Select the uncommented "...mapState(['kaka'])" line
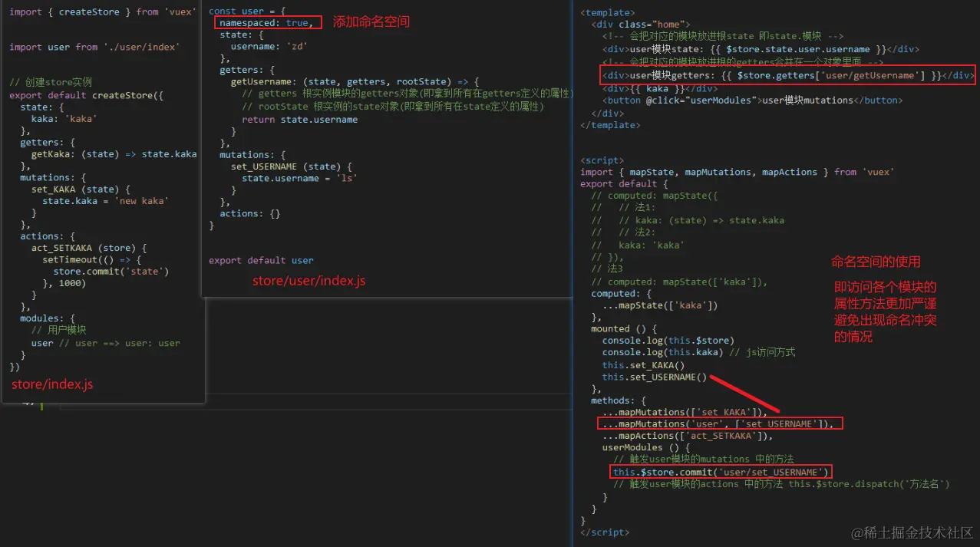The height and width of the screenshot is (547, 980). click(660, 305)
